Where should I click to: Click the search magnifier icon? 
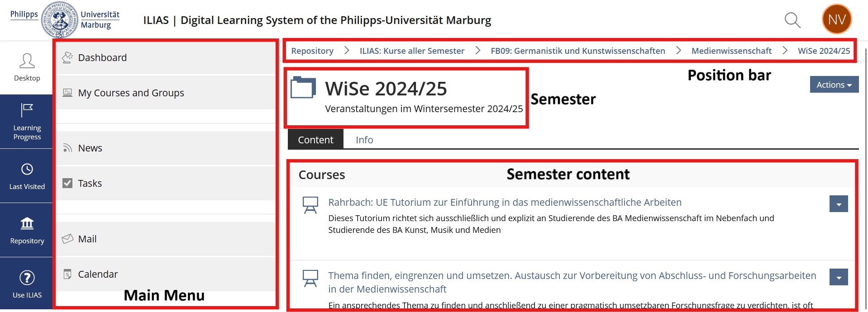click(792, 20)
